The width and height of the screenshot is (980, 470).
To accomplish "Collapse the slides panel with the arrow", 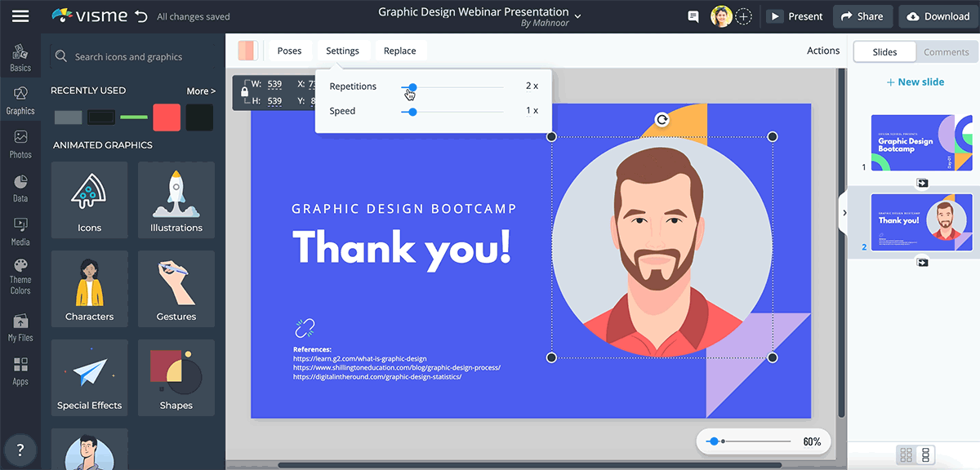I will pos(844,213).
